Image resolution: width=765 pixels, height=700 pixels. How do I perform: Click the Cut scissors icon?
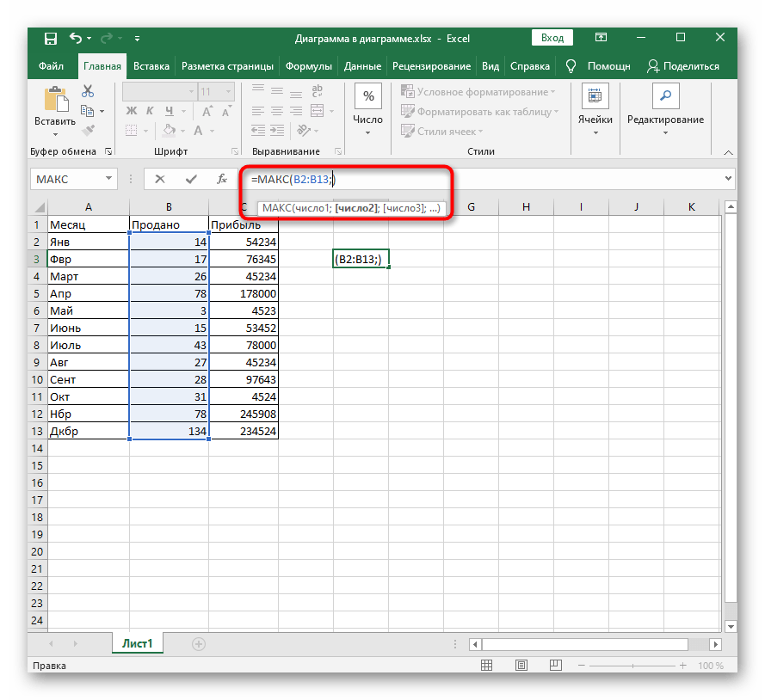(x=87, y=91)
